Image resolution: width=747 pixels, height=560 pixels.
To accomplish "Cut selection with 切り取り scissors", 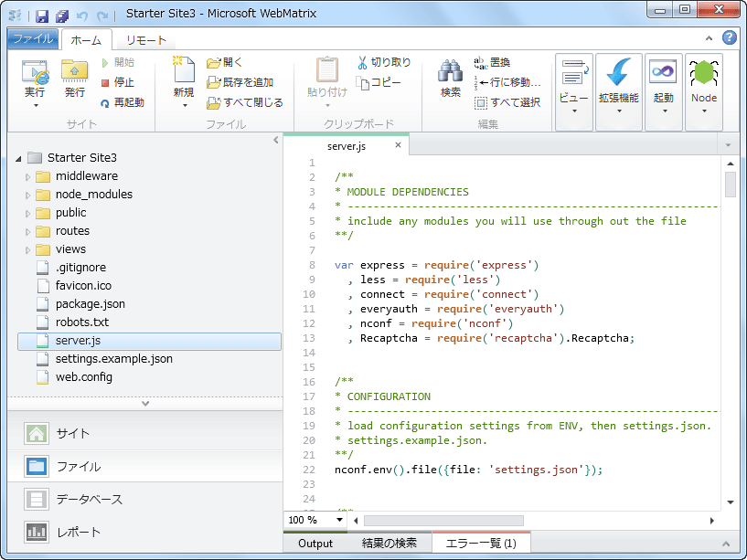I will click(384, 62).
